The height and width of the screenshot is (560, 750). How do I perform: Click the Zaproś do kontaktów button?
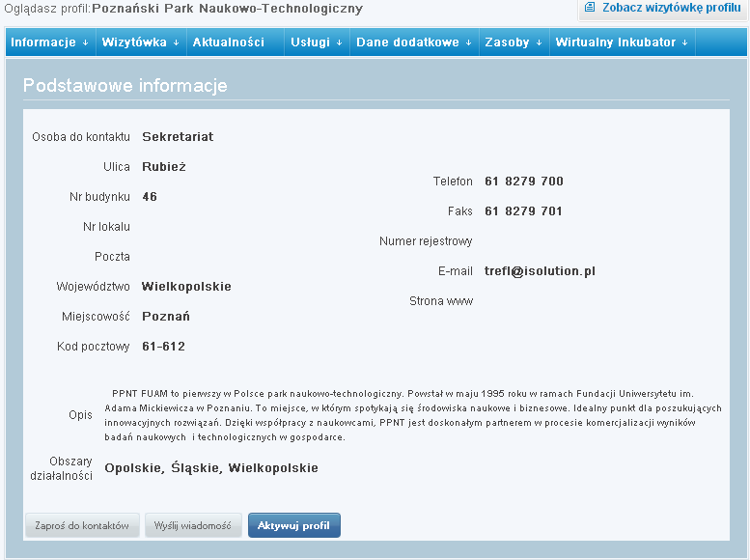click(82, 525)
